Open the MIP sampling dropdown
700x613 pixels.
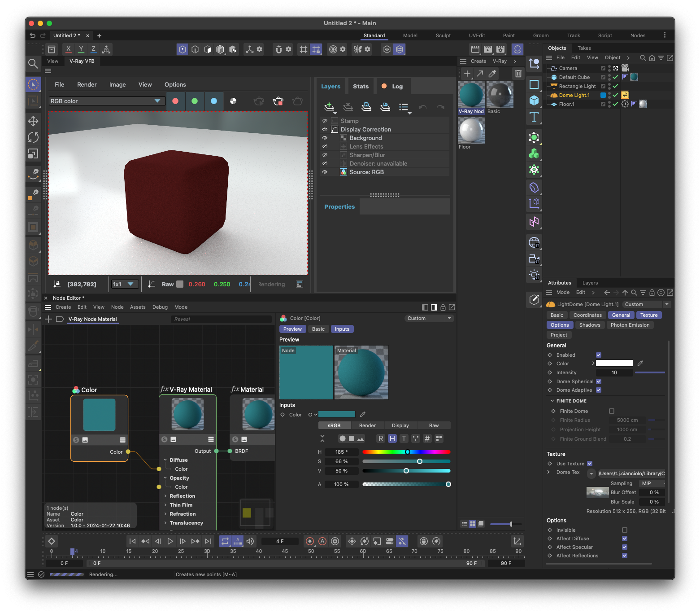point(652,483)
